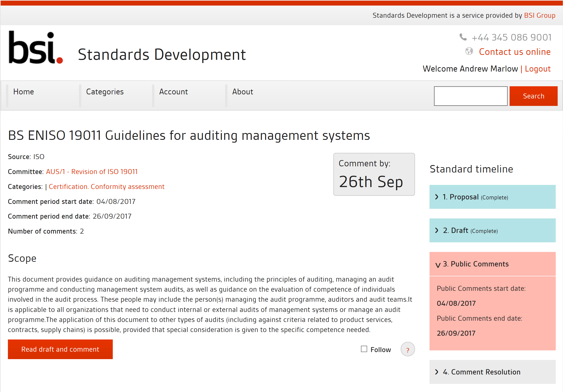Viewport: 563px width, 392px height.
Task: Click the globe icon beside Contact us
Action: pyautogui.click(x=469, y=51)
